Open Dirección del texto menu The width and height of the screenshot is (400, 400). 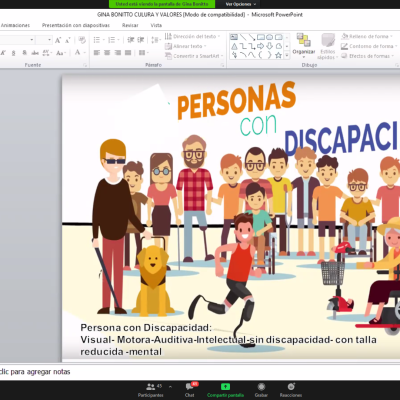(193, 36)
